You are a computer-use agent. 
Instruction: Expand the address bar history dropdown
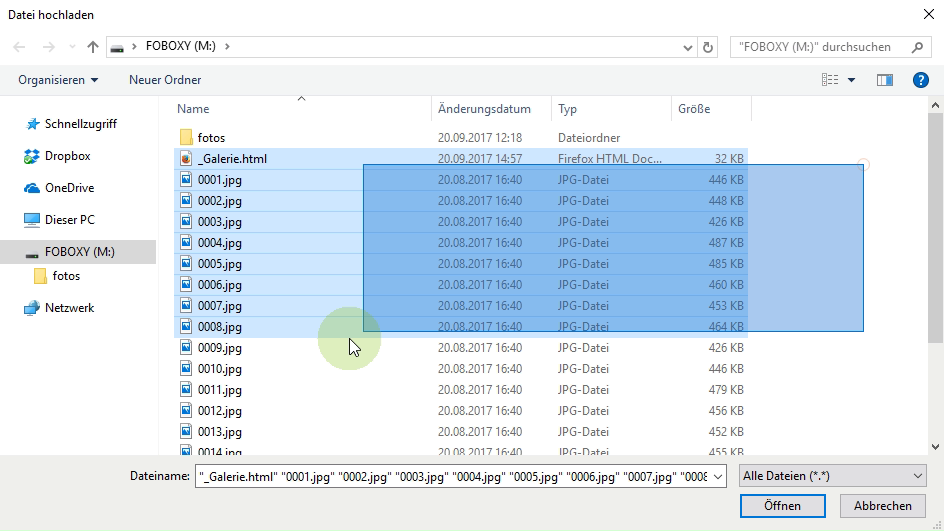[x=688, y=47]
